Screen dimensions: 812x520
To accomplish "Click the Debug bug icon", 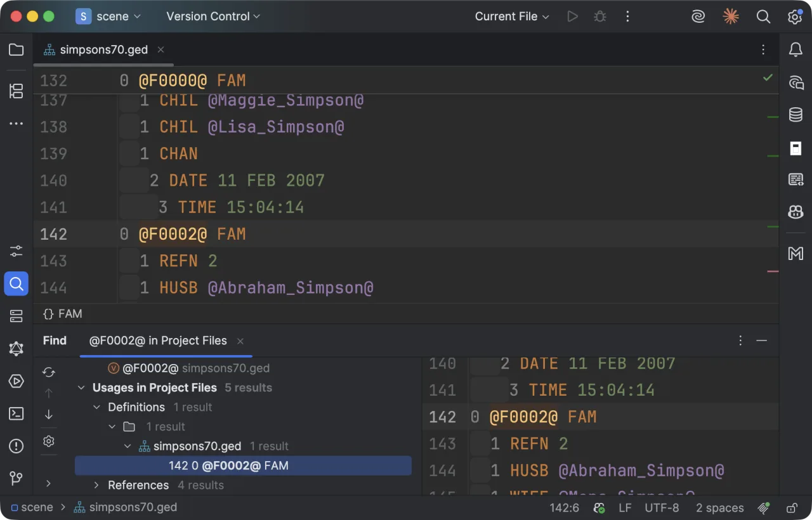I will click(x=600, y=16).
